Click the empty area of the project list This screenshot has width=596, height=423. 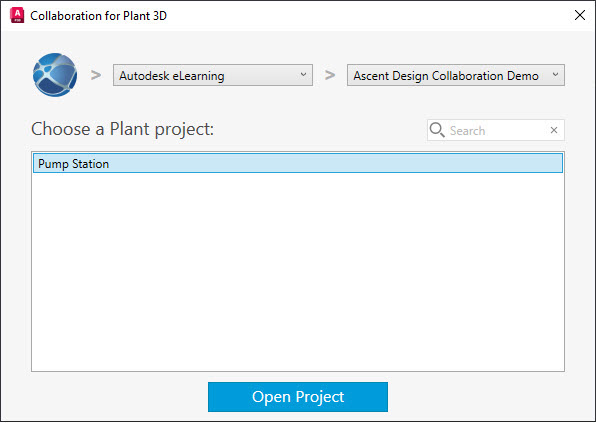coord(298,272)
